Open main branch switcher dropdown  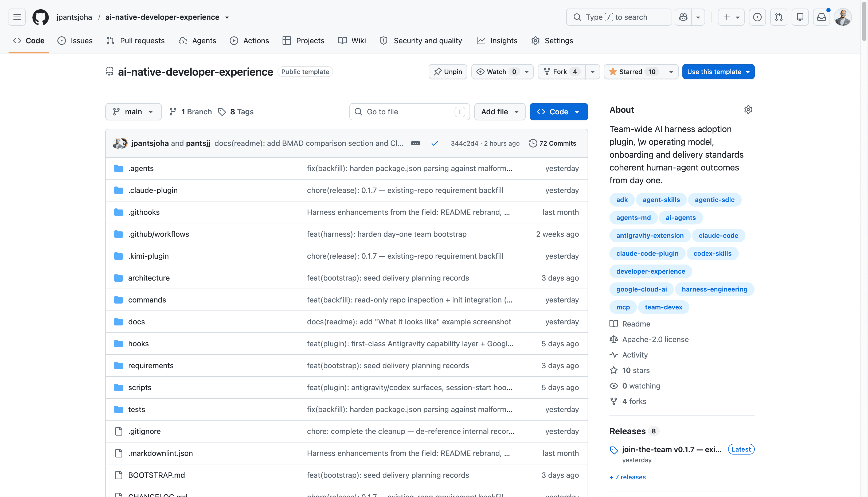coord(134,112)
